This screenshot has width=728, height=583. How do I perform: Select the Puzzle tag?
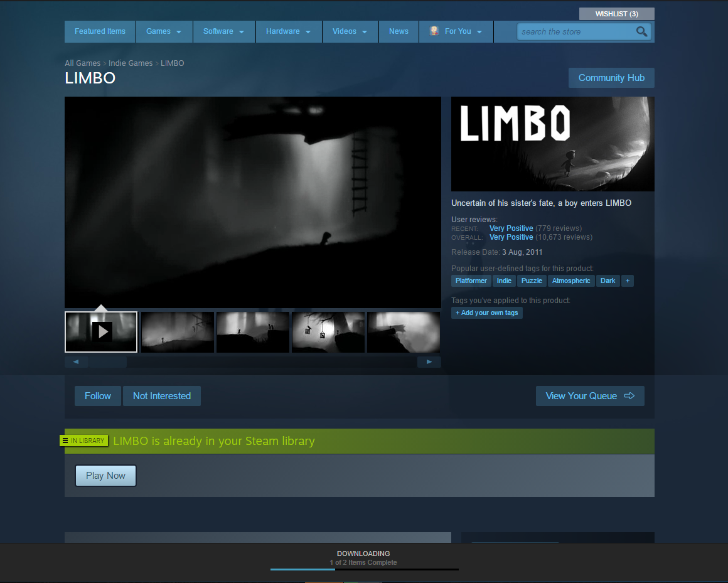[x=532, y=281]
